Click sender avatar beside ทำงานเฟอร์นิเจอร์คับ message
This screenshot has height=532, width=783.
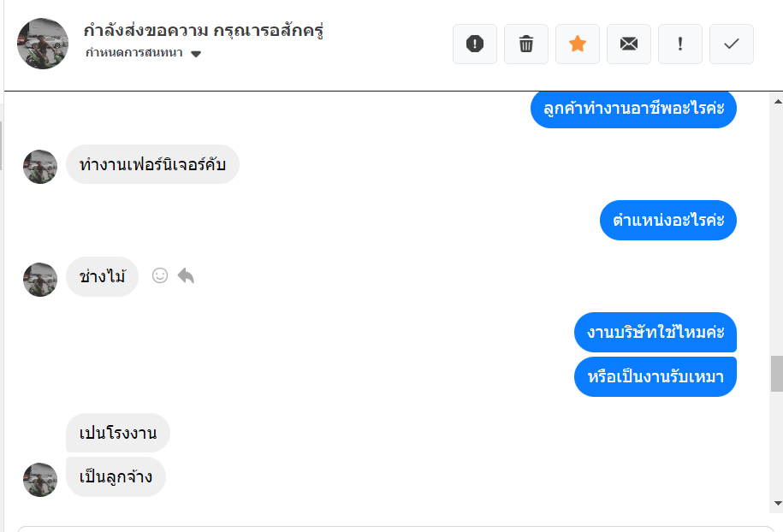point(40,166)
